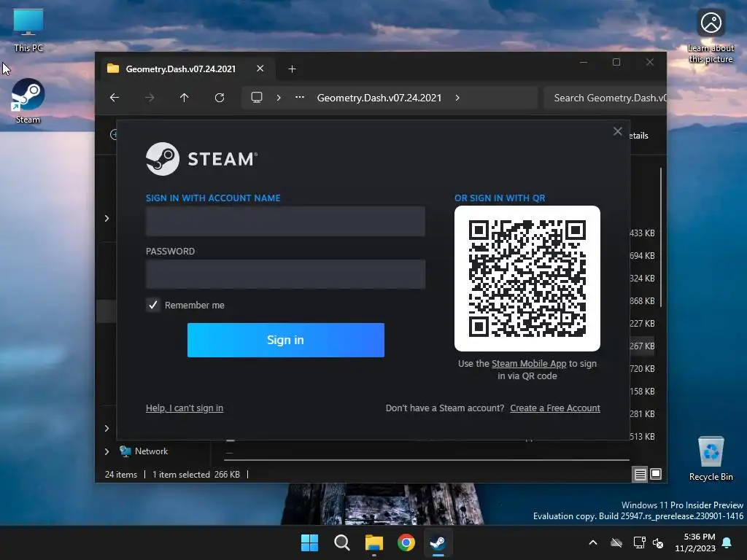747x560 pixels.
Task: Click the File Explorer vertical scrollbar
Action: tap(661, 237)
